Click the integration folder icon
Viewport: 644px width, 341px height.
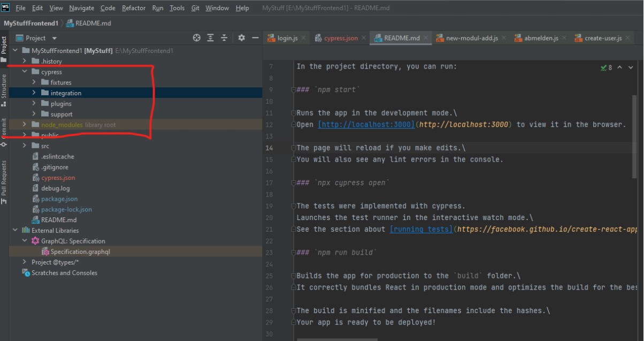[45, 93]
